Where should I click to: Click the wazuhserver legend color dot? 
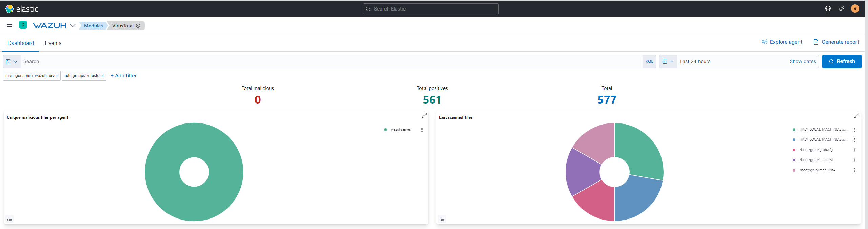[386, 130]
